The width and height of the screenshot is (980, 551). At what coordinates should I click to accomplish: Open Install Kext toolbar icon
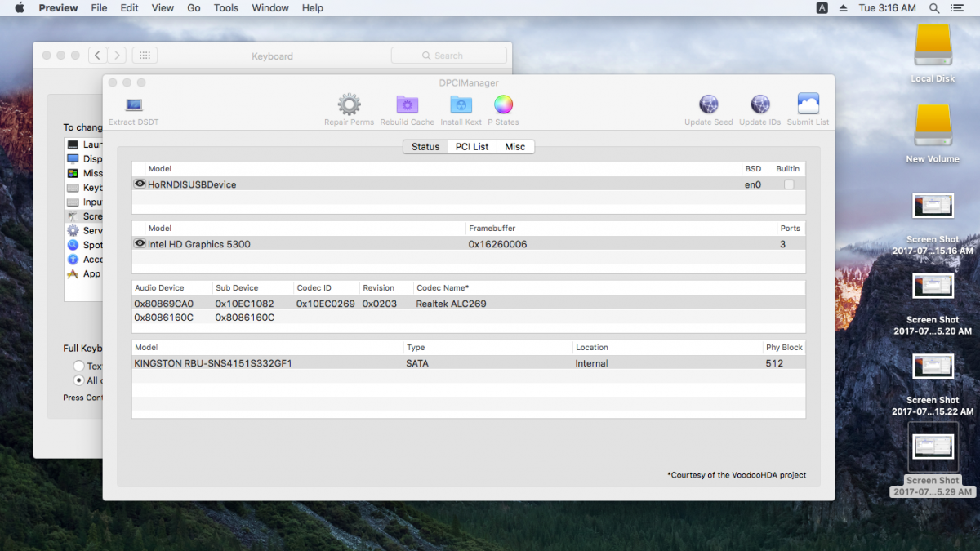(x=461, y=104)
